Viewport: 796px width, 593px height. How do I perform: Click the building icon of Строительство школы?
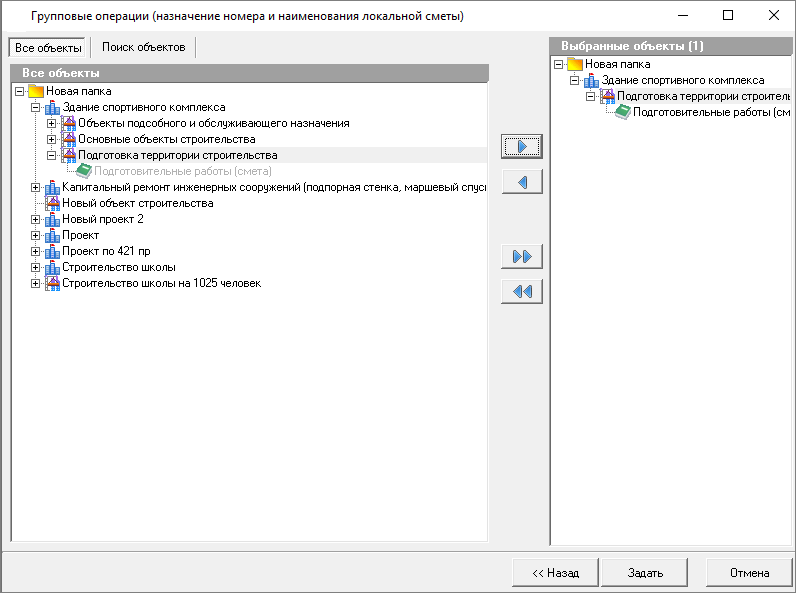[53, 267]
